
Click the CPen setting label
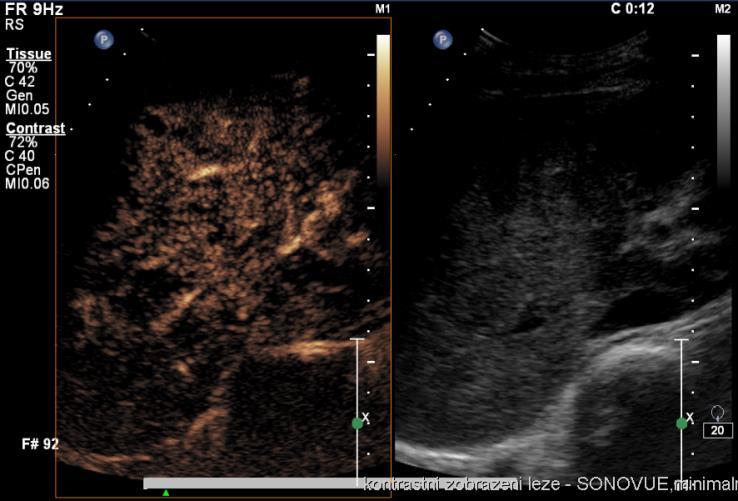23,170
